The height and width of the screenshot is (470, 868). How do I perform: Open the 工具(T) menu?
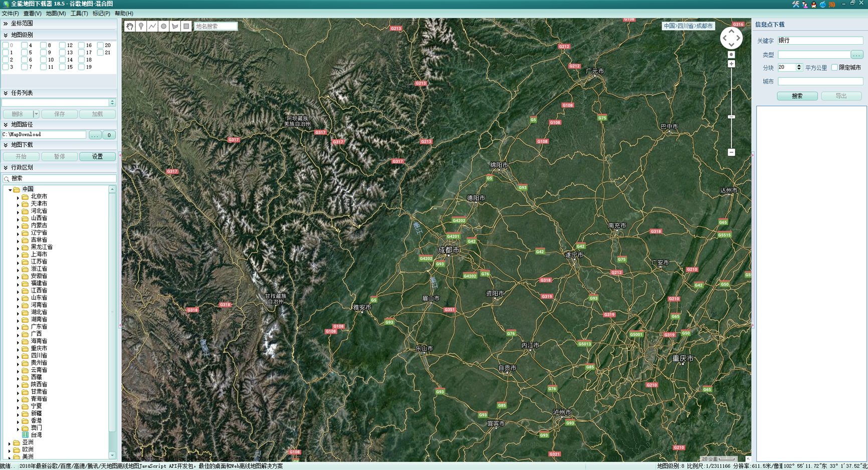coord(79,14)
